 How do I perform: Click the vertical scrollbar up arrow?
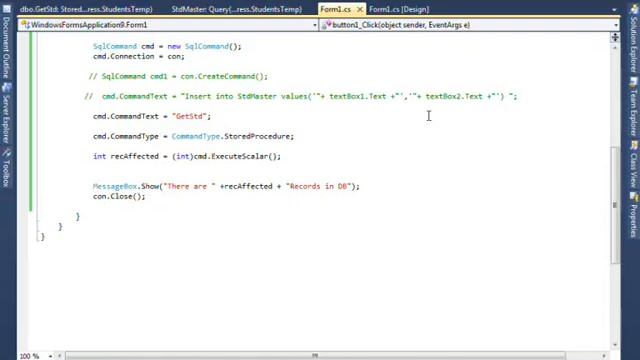coord(615,48)
